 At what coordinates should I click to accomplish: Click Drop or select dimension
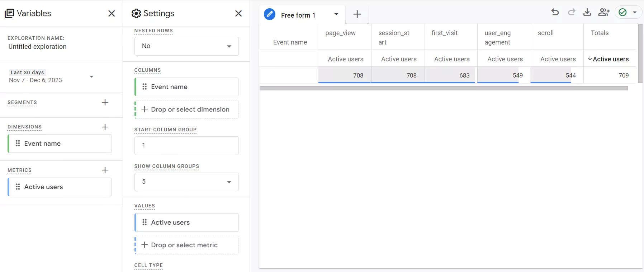click(x=186, y=109)
